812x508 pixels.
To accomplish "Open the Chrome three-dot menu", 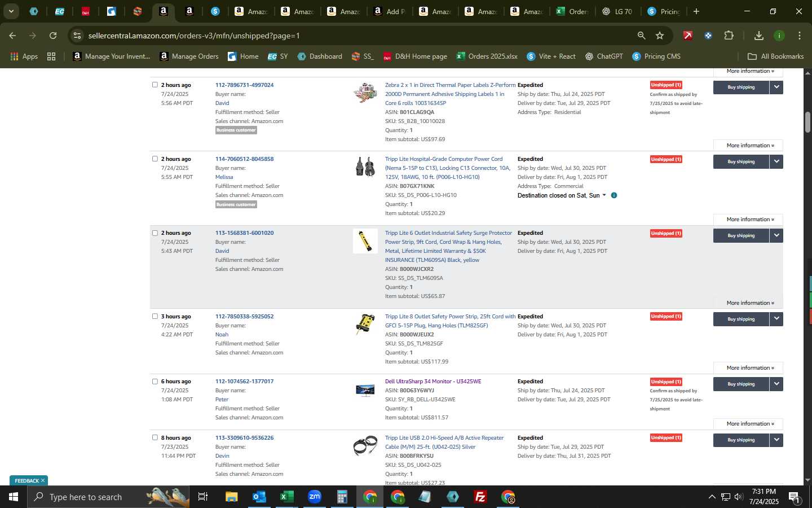I will 799,36.
